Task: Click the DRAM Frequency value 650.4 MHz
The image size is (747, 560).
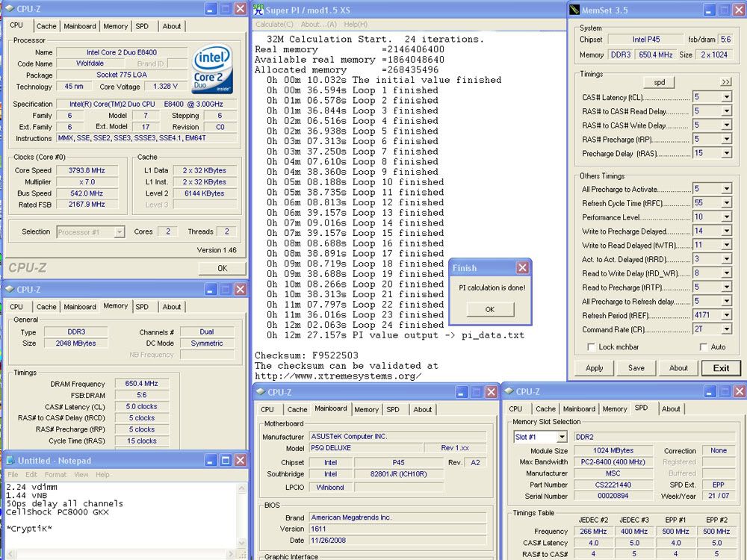Action: pos(141,383)
